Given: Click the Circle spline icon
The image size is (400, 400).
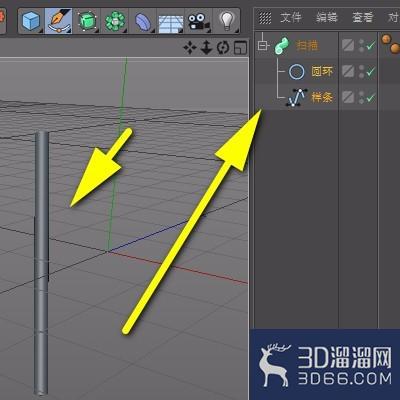Looking at the screenshot, I should [296, 72].
